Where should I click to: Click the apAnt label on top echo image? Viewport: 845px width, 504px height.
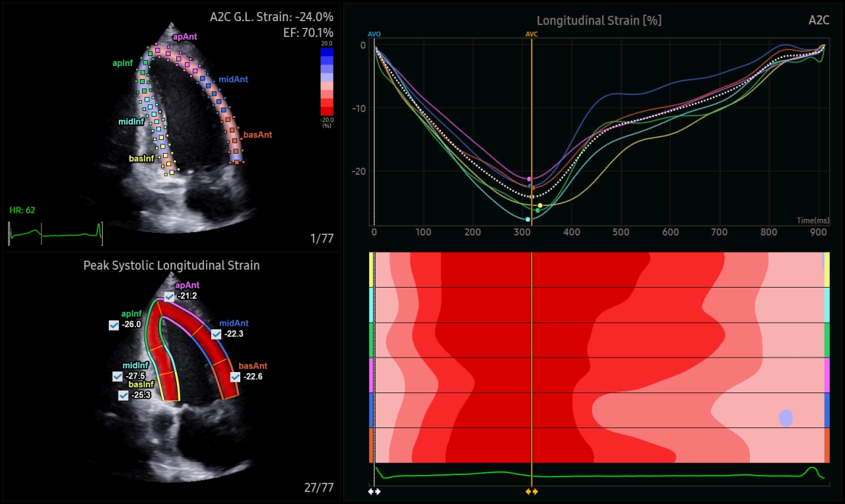[184, 37]
